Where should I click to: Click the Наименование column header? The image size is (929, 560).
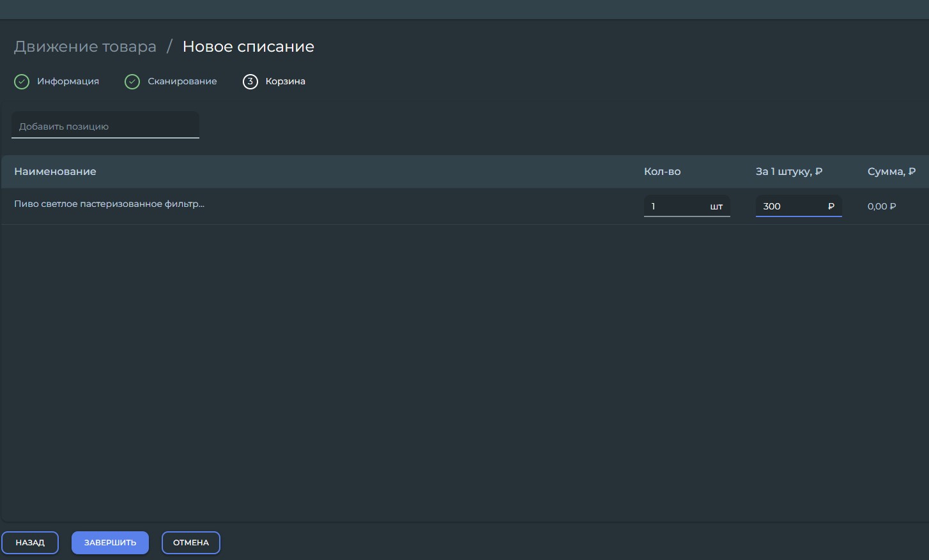[55, 172]
